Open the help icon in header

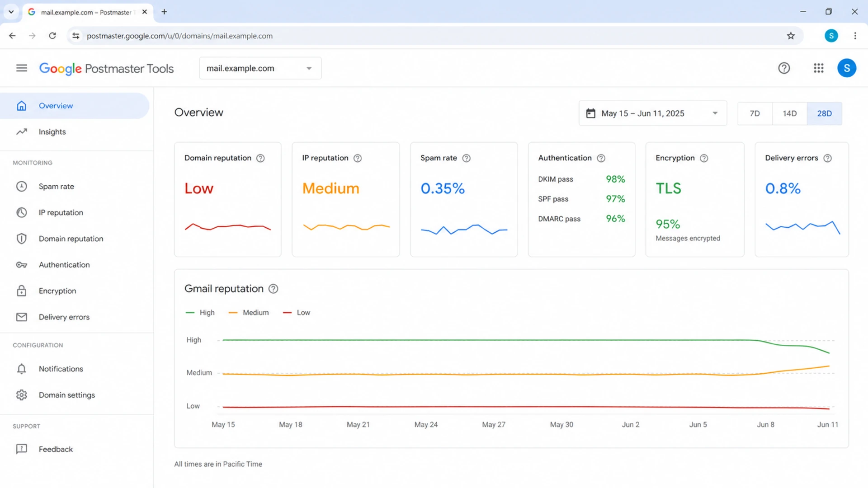[784, 68]
